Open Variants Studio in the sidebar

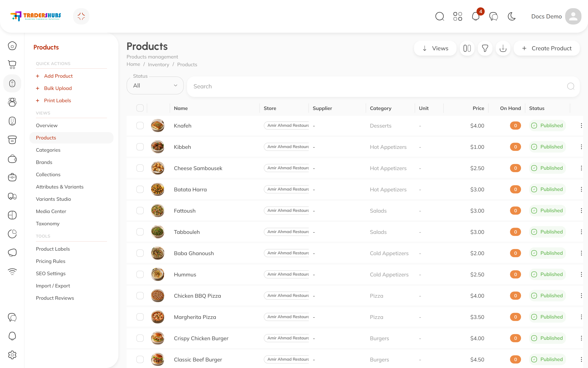[x=53, y=199]
